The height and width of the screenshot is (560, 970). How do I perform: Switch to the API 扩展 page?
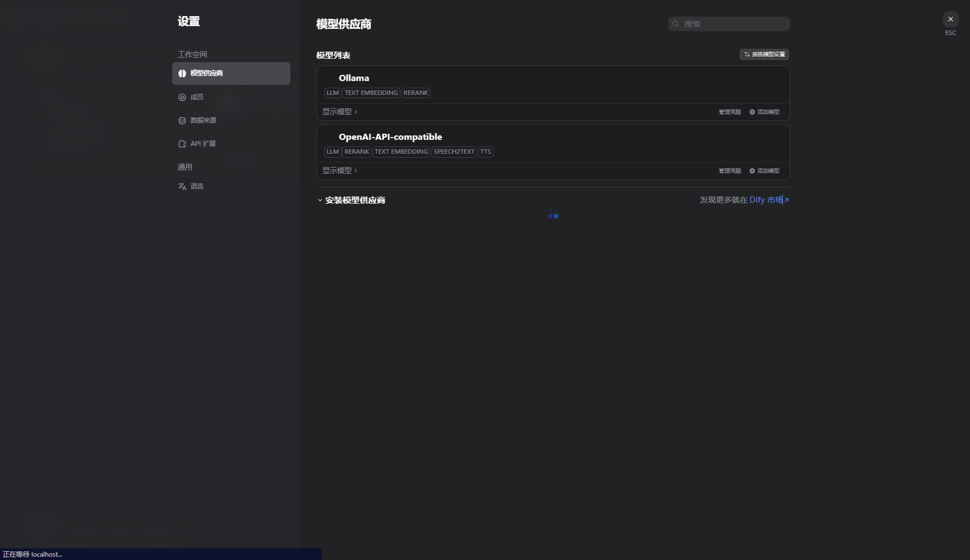click(x=202, y=143)
